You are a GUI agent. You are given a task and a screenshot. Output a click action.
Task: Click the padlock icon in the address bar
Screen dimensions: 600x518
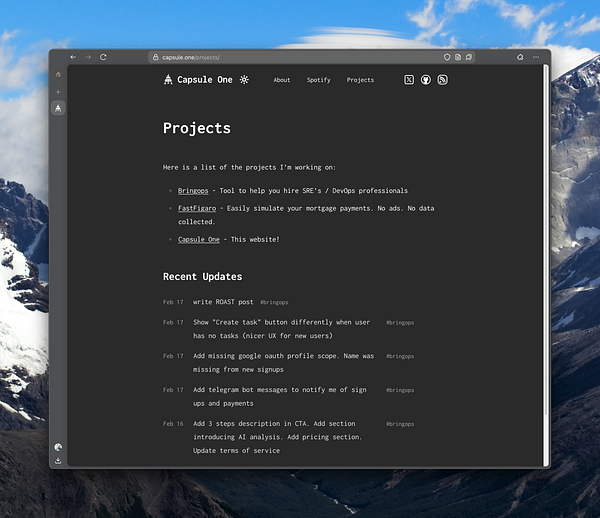(x=155, y=57)
